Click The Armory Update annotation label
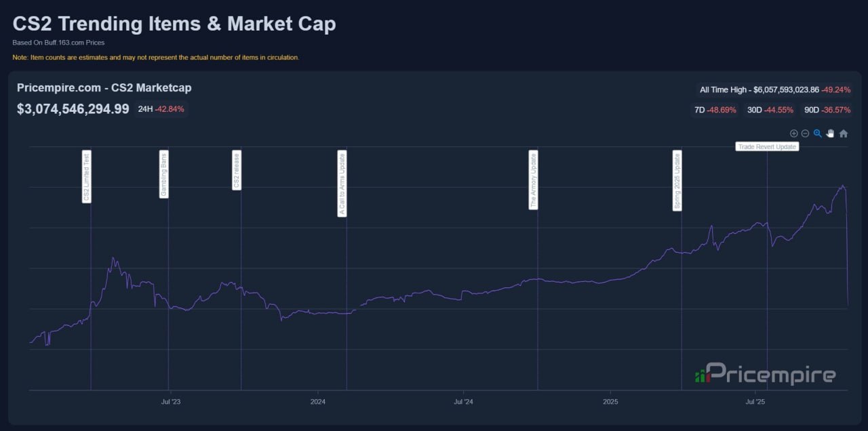 (x=533, y=180)
